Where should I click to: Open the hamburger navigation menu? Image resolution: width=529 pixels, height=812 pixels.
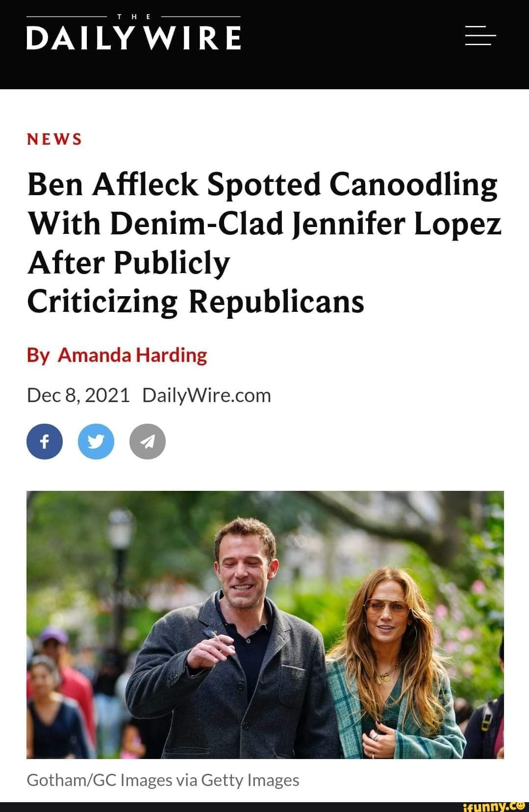click(x=480, y=35)
